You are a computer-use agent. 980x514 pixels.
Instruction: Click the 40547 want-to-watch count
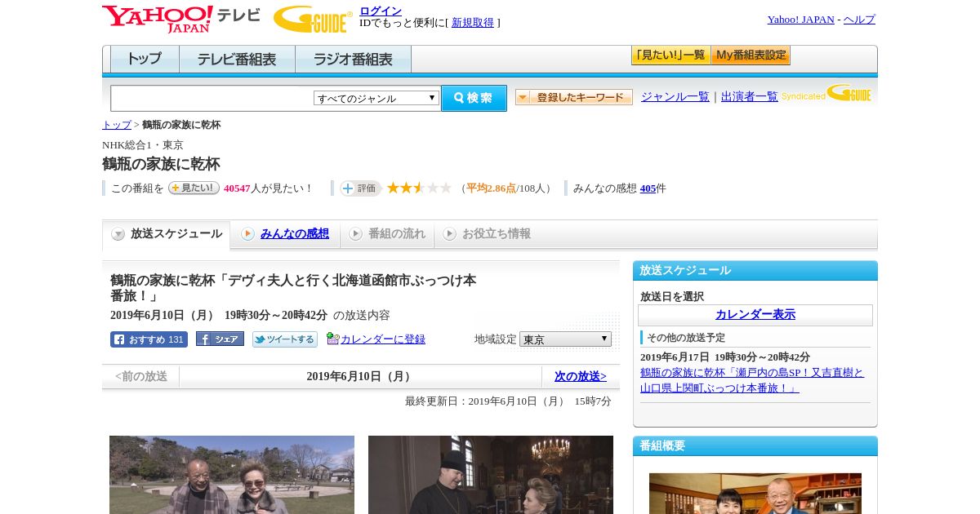[x=237, y=188]
